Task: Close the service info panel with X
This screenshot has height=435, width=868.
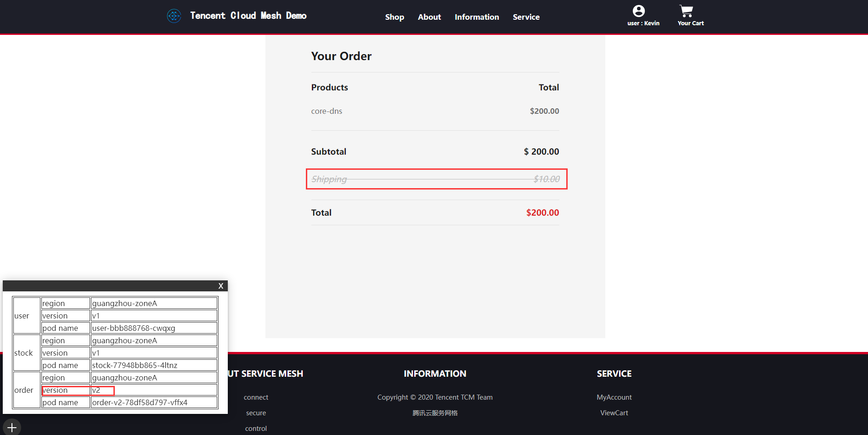Action: click(x=221, y=286)
